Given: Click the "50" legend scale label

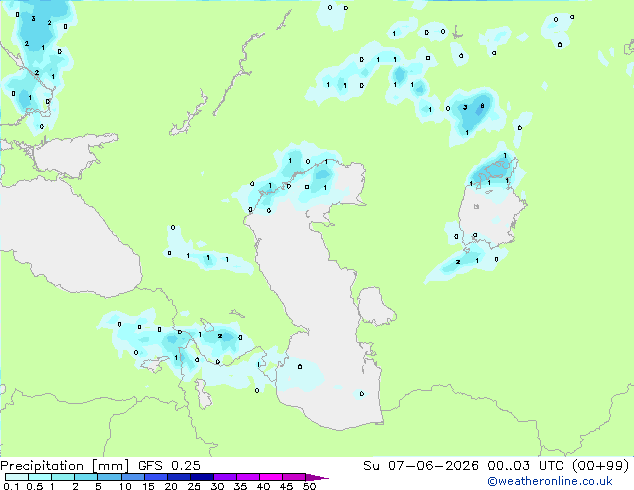Looking at the screenshot, I should point(309,486).
